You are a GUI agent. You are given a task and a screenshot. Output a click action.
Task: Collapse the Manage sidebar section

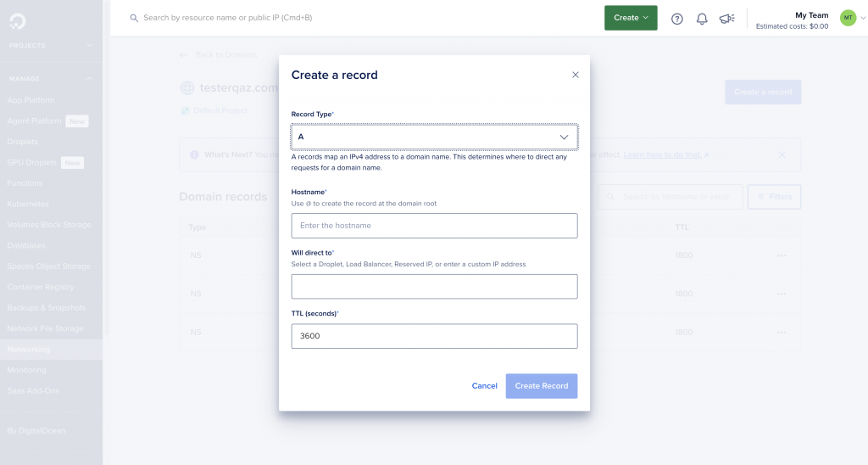point(90,79)
